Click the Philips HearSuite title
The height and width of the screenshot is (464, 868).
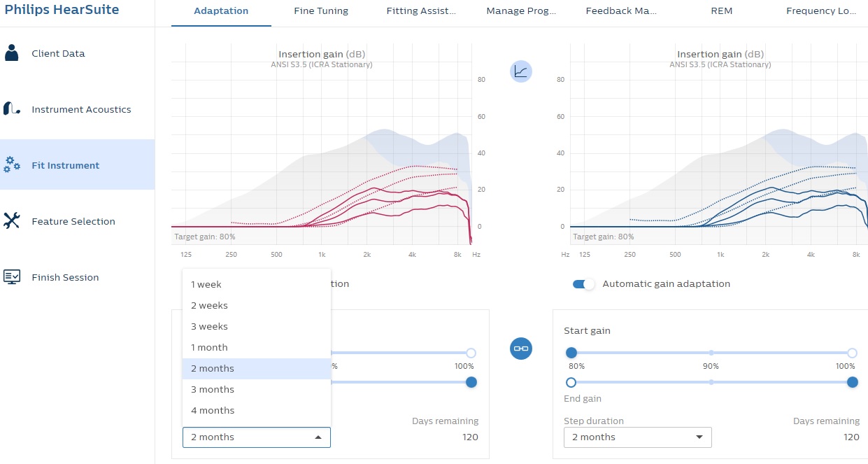click(x=62, y=10)
